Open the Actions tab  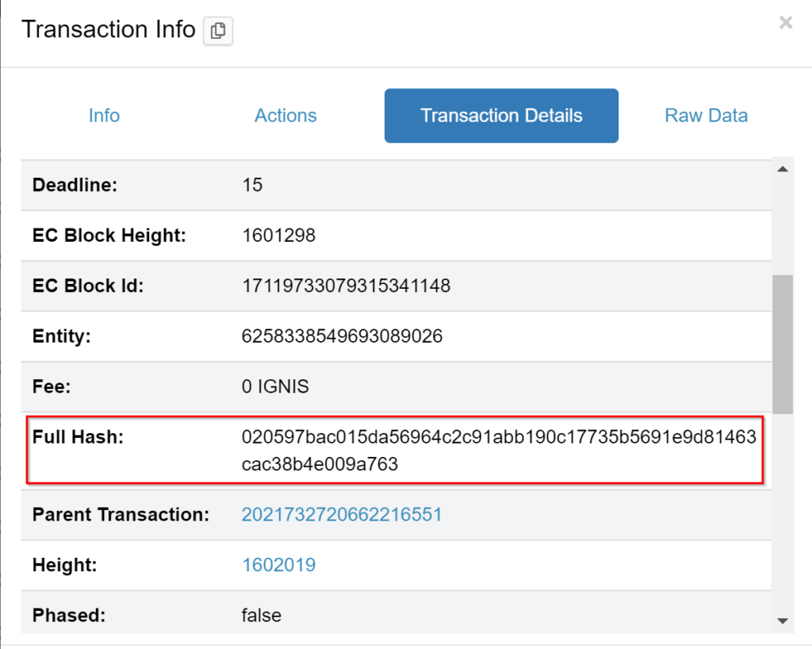pyautogui.click(x=285, y=116)
